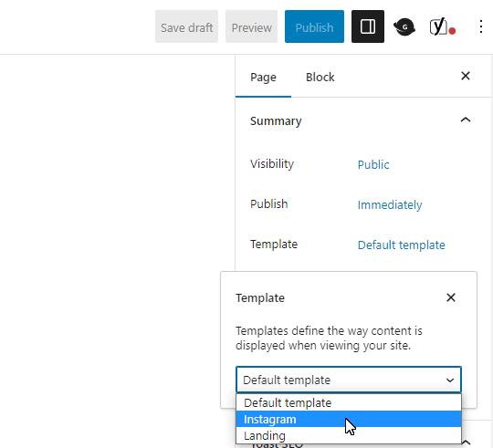
Task: Close the settings sidebar panel
Action: tap(466, 76)
